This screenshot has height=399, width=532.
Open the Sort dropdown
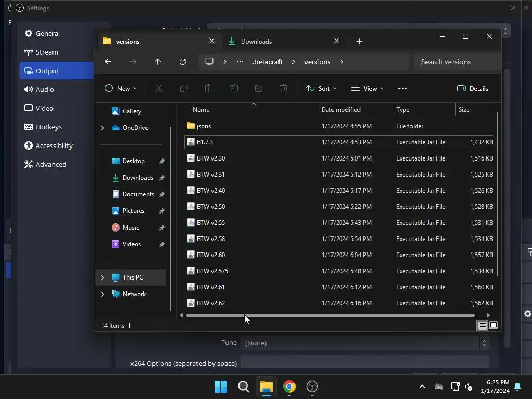coord(321,88)
